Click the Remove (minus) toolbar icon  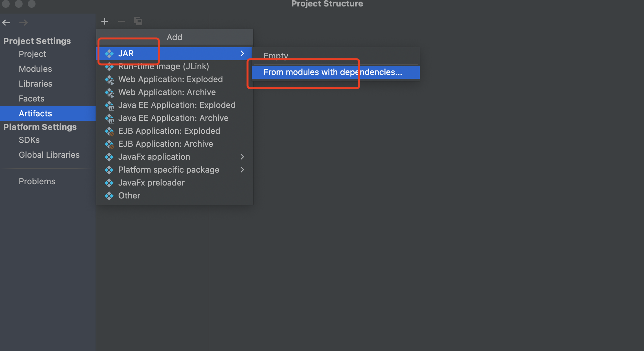121,21
